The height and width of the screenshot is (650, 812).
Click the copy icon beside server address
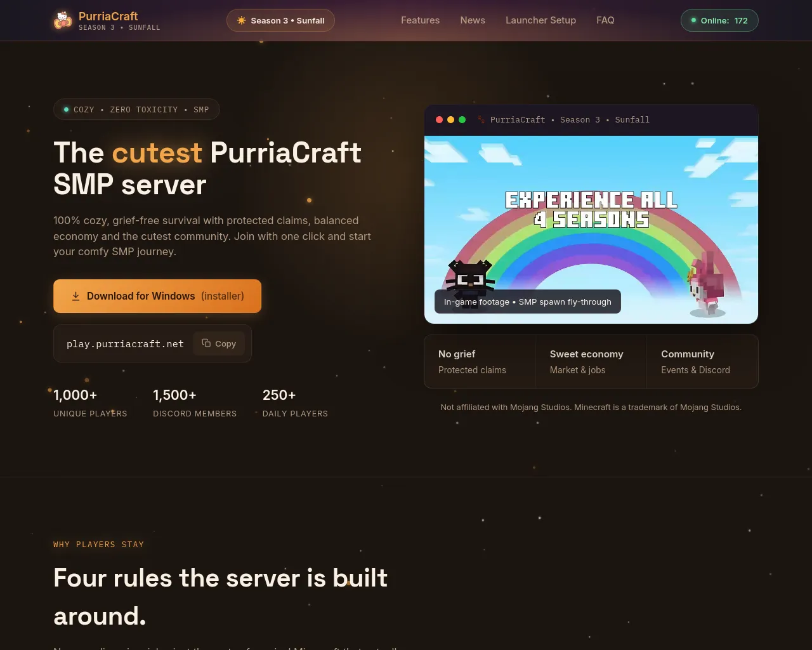pos(206,343)
